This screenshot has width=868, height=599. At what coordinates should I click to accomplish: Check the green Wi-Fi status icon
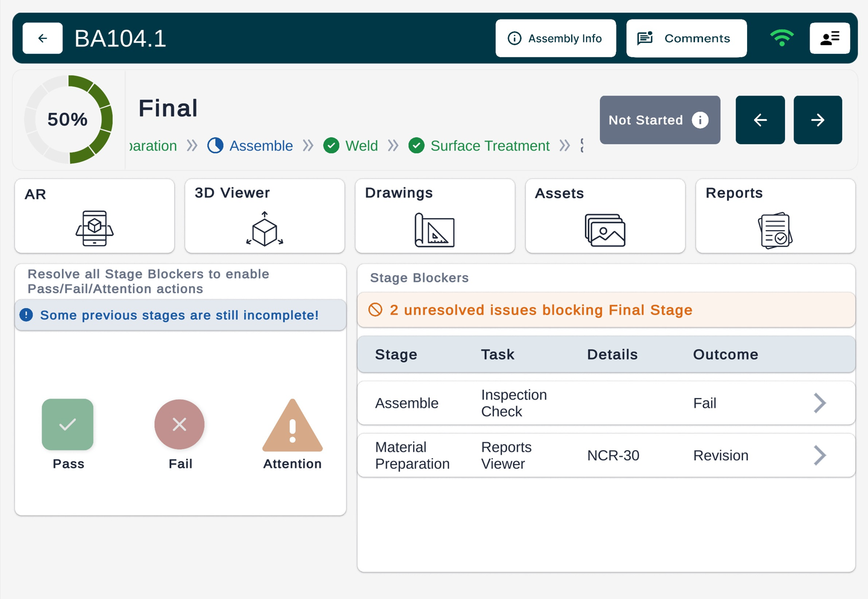click(781, 38)
